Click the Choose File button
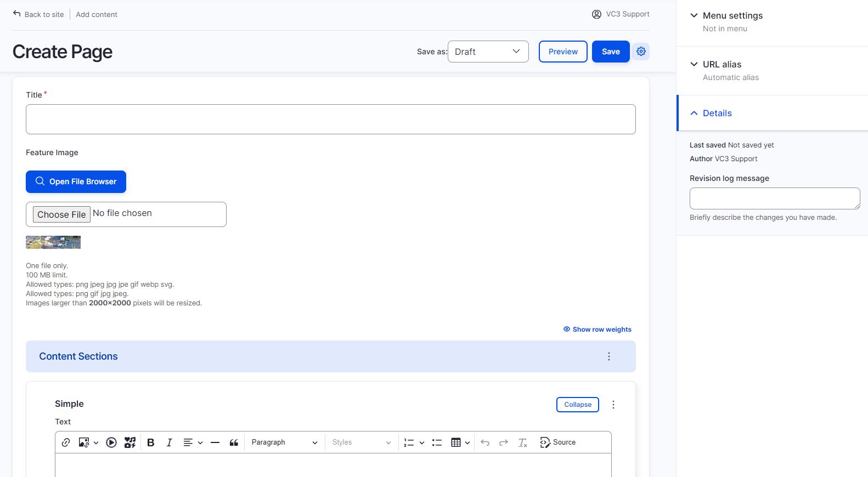Viewport: 868px width, 477px height. 61,214
